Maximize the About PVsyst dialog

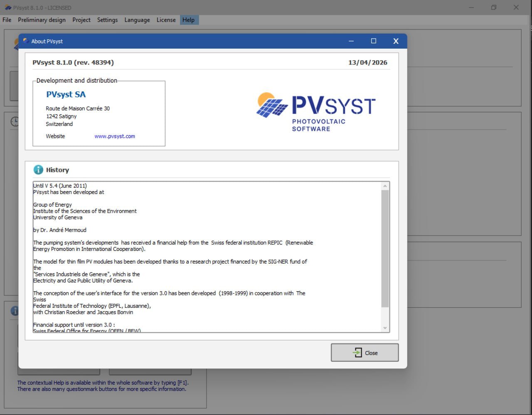(373, 41)
